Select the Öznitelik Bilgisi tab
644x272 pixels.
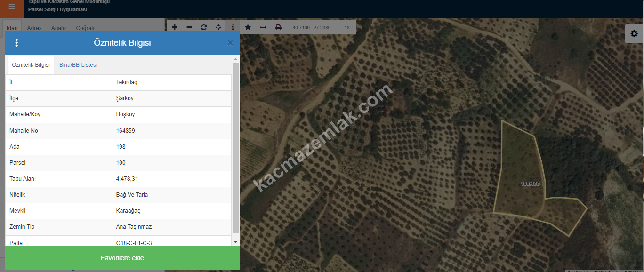coord(31,65)
